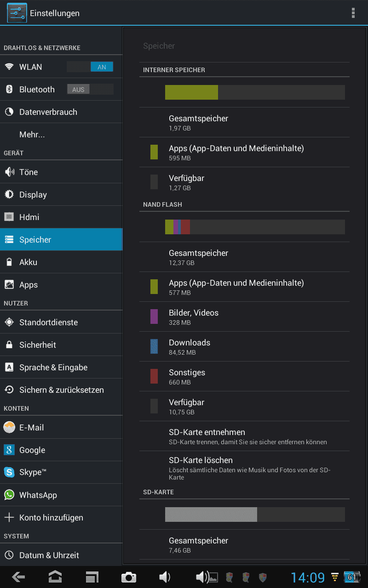Select Konto hinzufügen to add account
Image resolution: width=368 pixels, height=588 pixels.
[x=61, y=518]
